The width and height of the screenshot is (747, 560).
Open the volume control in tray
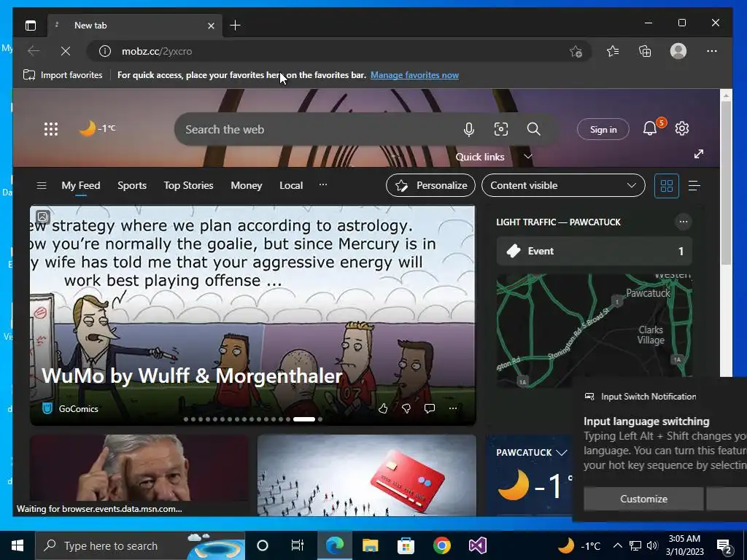click(x=652, y=545)
